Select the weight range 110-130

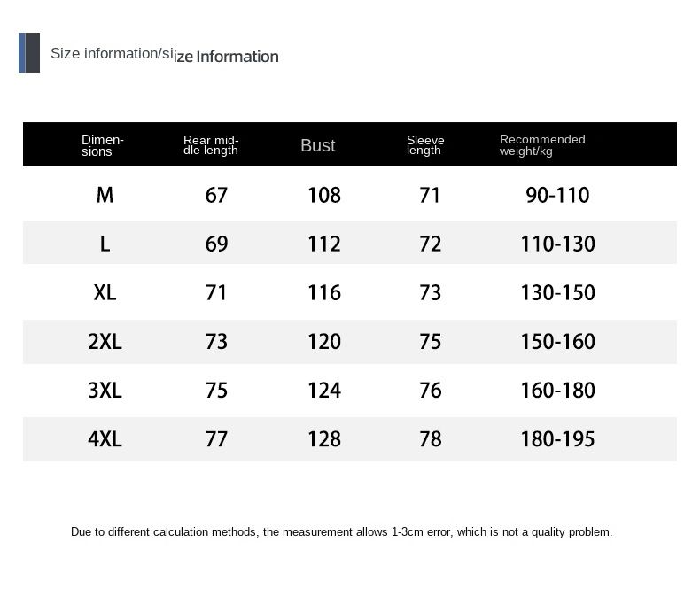click(x=558, y=244)
